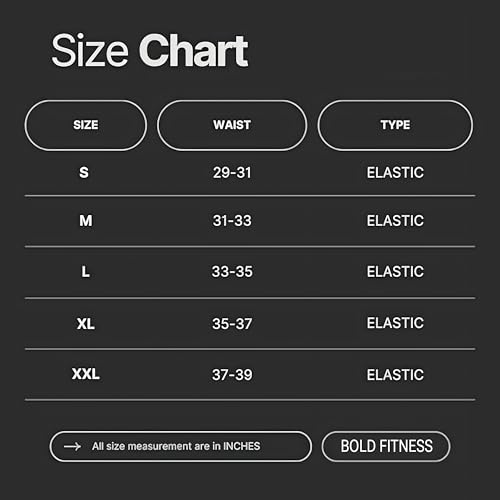Screen dimensions: 500x500
Task: Select size XL in the table
Action: [x=86, y=324]
